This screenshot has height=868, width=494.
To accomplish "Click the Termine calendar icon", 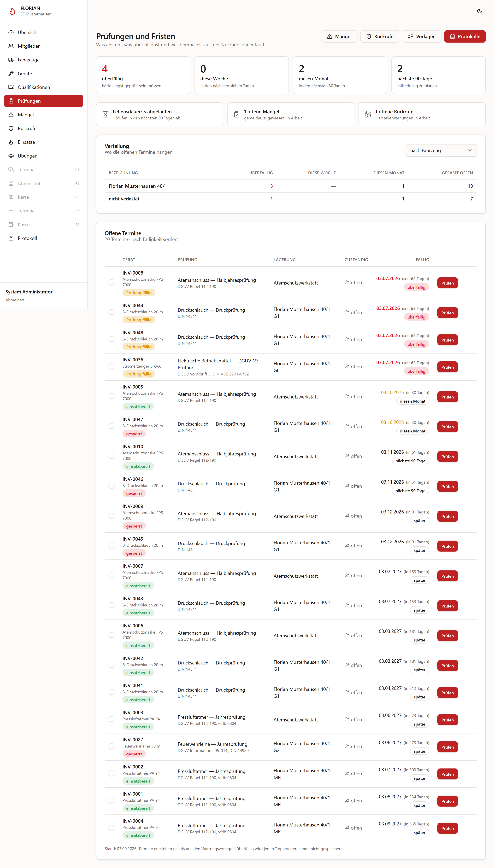I will coord(11,211).
